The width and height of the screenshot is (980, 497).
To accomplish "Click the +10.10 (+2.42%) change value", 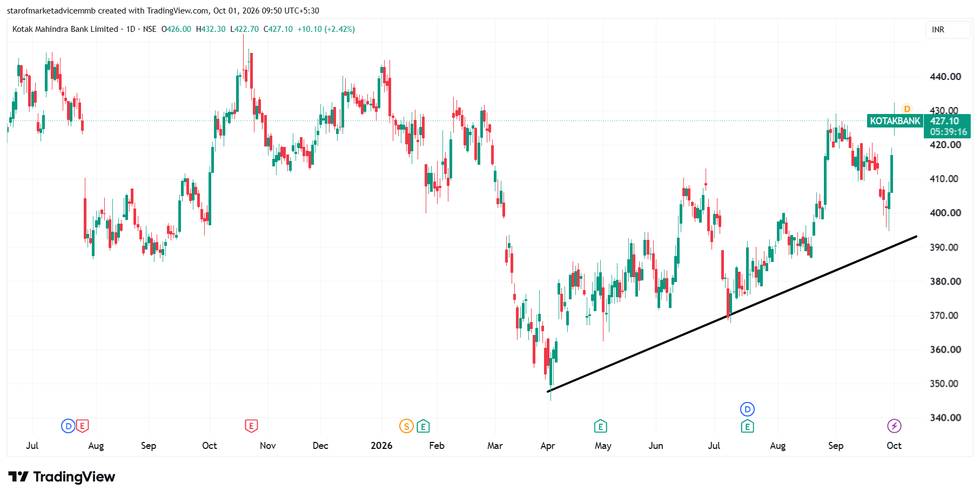I will [326, 29].
